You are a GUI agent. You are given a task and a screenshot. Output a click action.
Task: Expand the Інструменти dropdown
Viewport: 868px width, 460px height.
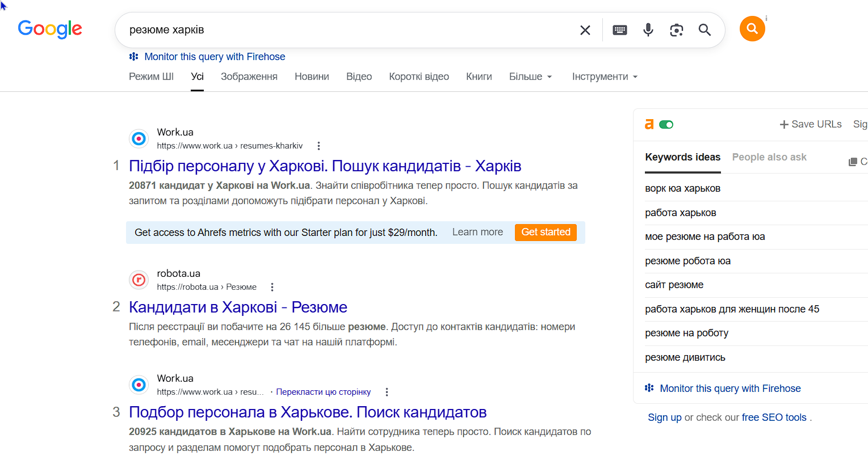pos(605,77)
